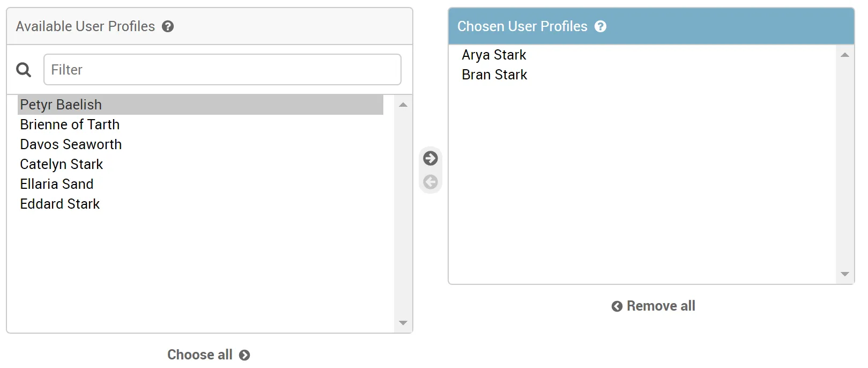
Task: Click the magnifying glass search icon
Action: [x=24, y=70]
